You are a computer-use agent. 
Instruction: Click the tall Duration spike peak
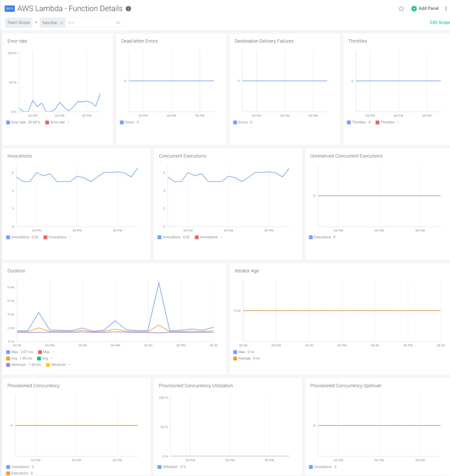click(x=159, y=283)
